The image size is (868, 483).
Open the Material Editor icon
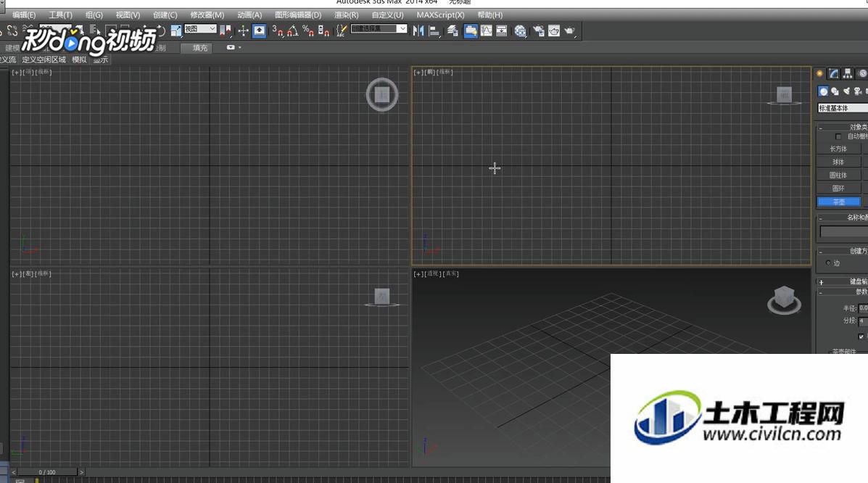520,31
